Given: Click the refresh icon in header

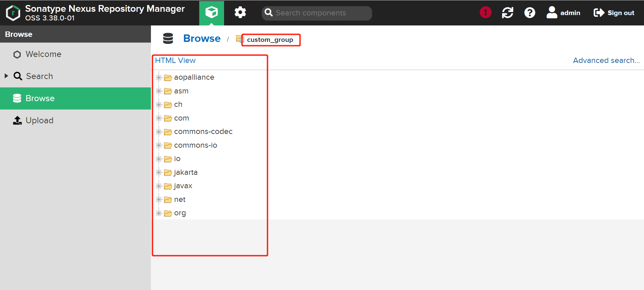Looking at the screenshot, I should (x=507, y=13).
